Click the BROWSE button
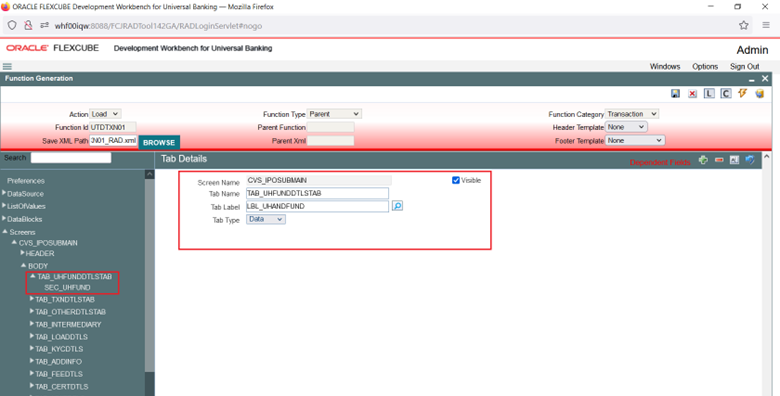The image size is (780, 396). pyautogui.click(x=159, y=142)
